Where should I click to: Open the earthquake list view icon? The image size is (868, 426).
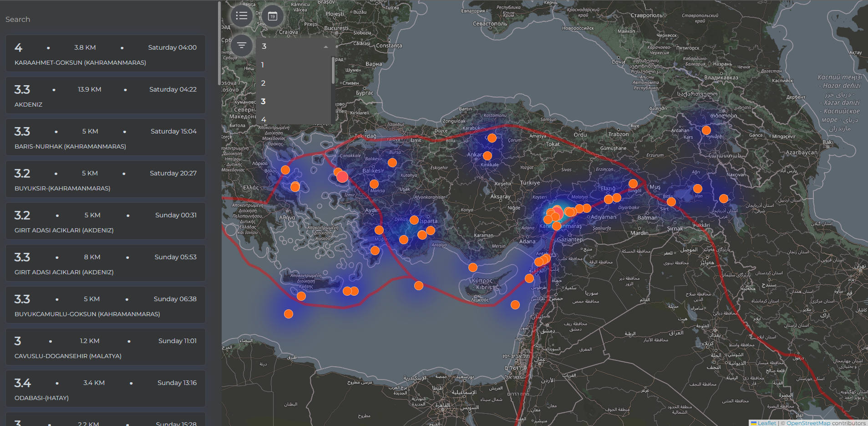pos(242,16)
